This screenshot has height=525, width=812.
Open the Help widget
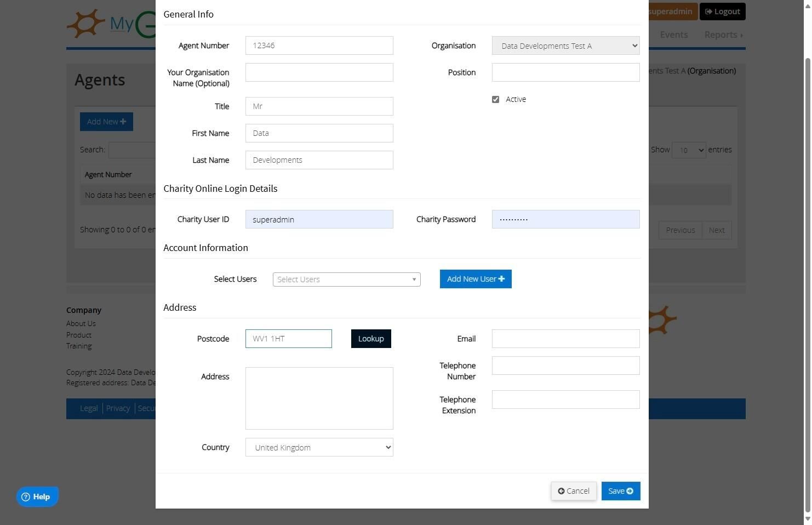click(37, 497)
